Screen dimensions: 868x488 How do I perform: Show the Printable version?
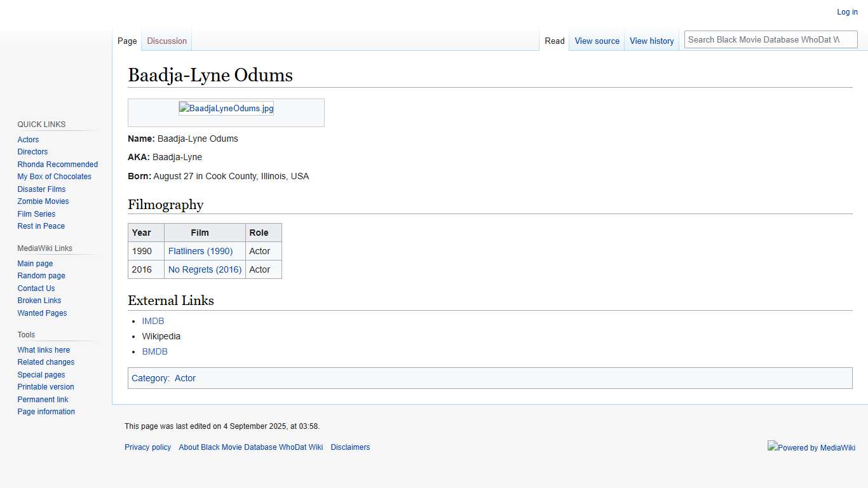[45, 386]
